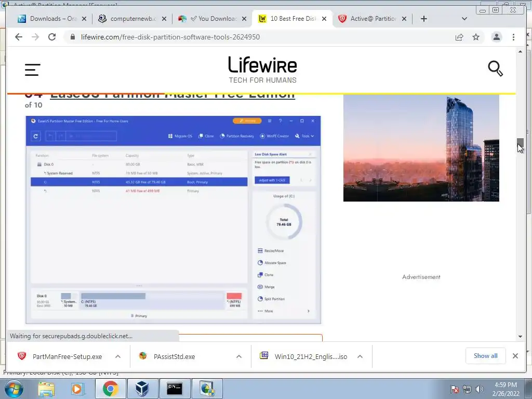Close the 10 Best Free Disk tab

pos(324,19)
